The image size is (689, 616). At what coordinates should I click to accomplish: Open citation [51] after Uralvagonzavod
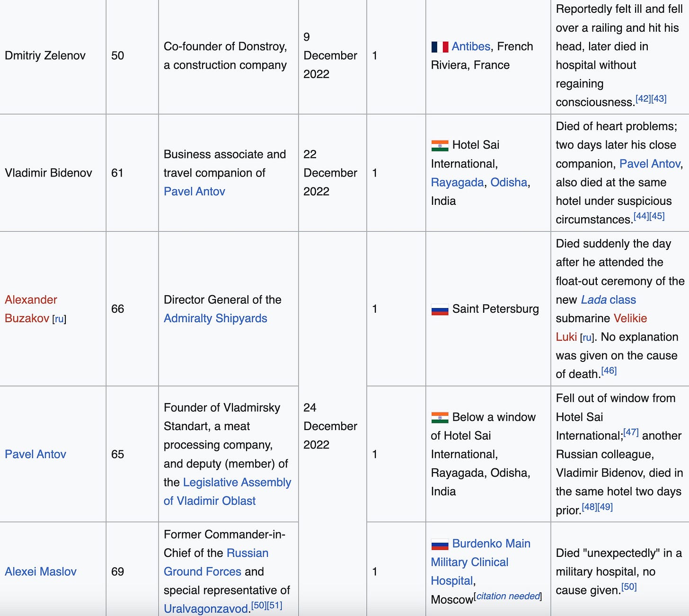click(x=275, y=605)
